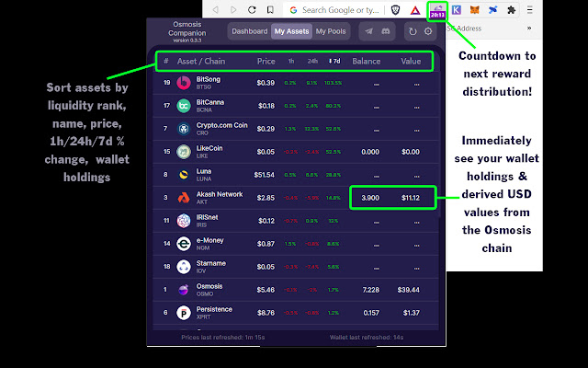Click the LikeCoin token logo
Image resolution: width=588 pixels, height=368 pixels.
[184, 152]
